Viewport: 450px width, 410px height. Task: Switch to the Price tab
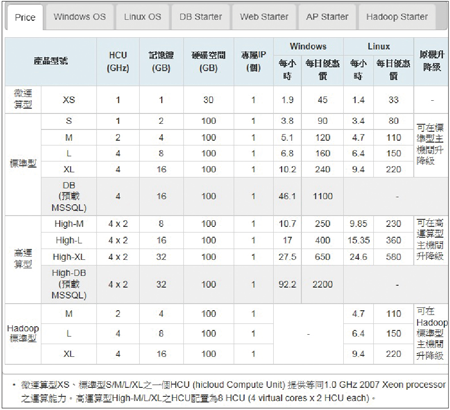click(x=25, y=17)
